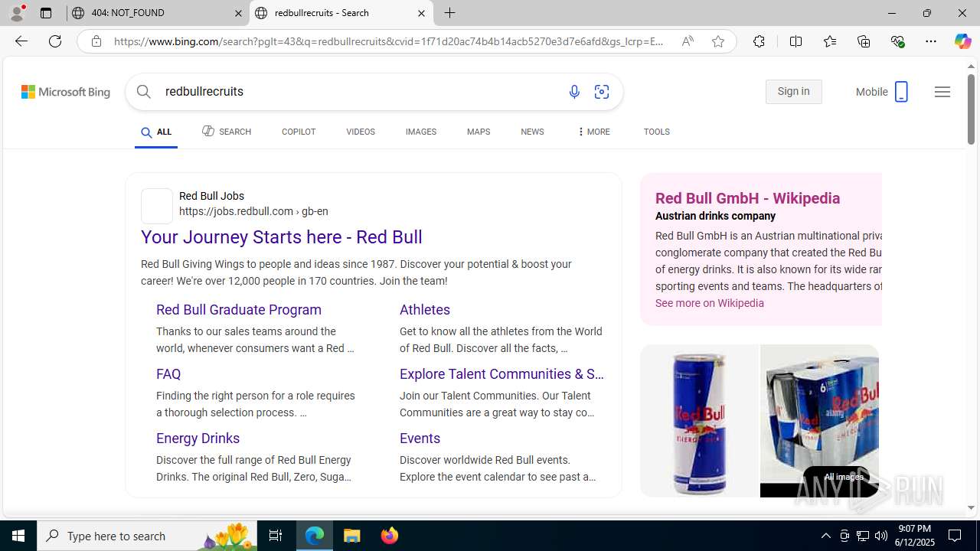Screen dimensions: 980x551
Task: Expand the MORE dropdown
Action: (x=593, y=132)
